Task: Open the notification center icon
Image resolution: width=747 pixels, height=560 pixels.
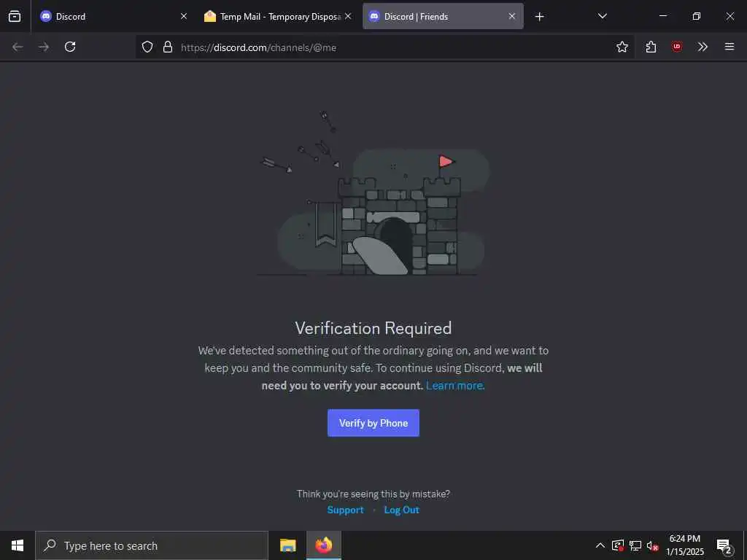Action: 724,545
